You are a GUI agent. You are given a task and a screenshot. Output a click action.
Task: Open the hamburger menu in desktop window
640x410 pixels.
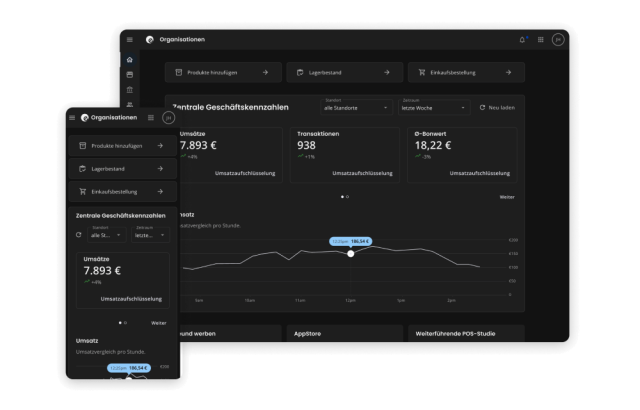click(x=130, y=40)
